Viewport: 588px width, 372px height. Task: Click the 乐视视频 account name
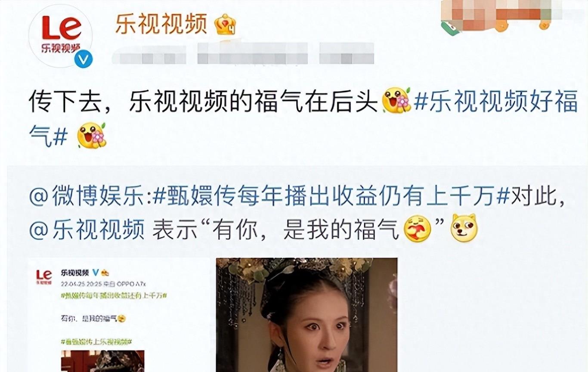pyautogui.click(x=161, y=24)
